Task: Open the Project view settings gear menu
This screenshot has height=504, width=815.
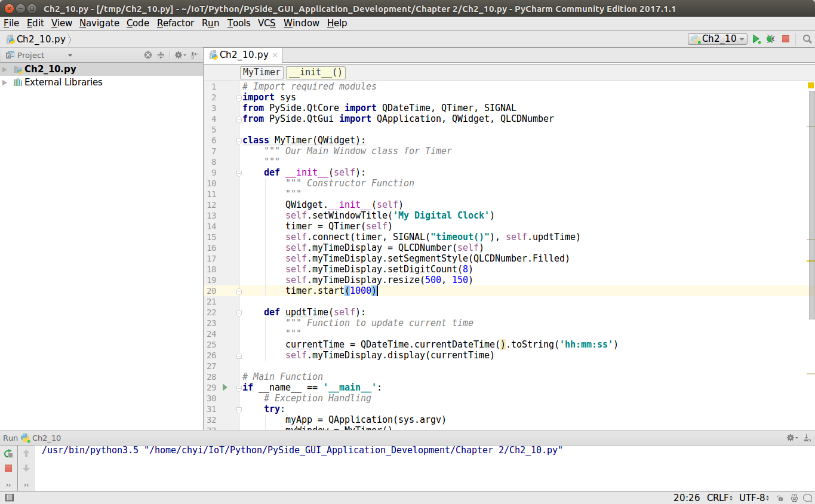Action: [x=178, y=54]
